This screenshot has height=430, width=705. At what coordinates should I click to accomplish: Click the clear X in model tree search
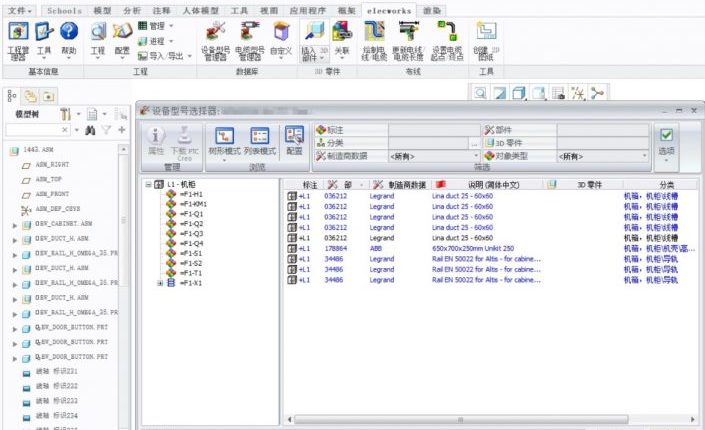coord(65,130)
